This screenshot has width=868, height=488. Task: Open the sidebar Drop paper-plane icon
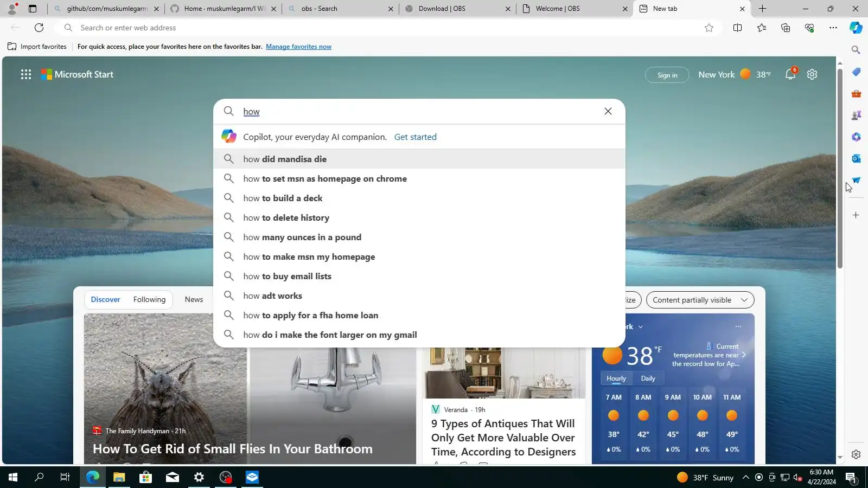point(856,180)
